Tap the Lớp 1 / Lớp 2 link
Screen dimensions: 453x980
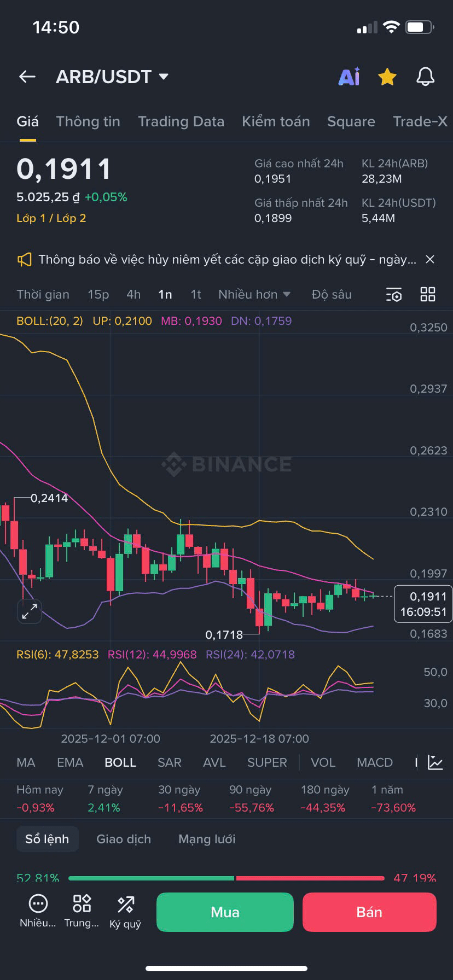51,218
